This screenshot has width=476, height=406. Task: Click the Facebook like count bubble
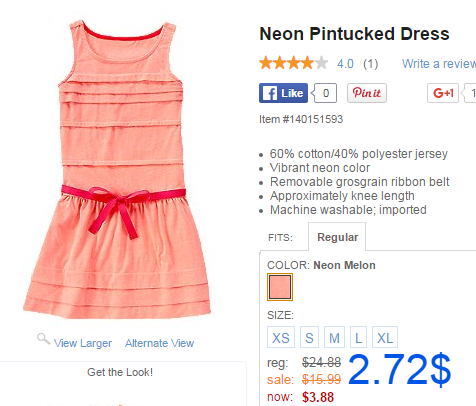(325, 93)
